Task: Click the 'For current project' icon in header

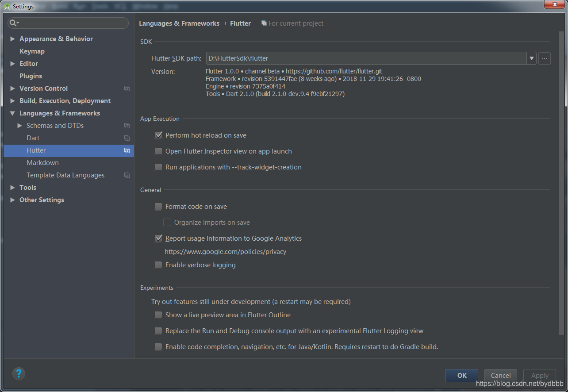Action: click(x=264, y=23)
